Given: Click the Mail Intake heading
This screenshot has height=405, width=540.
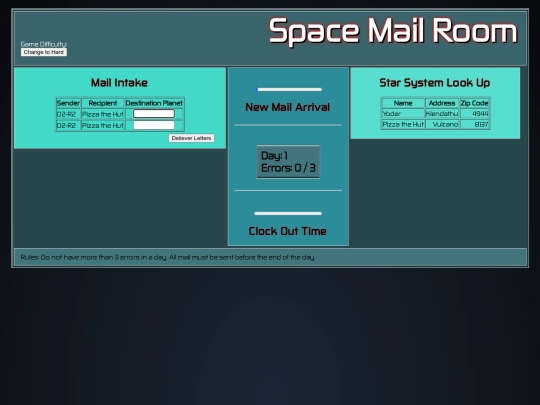Looking at the screenshot, I should point(120,83).
